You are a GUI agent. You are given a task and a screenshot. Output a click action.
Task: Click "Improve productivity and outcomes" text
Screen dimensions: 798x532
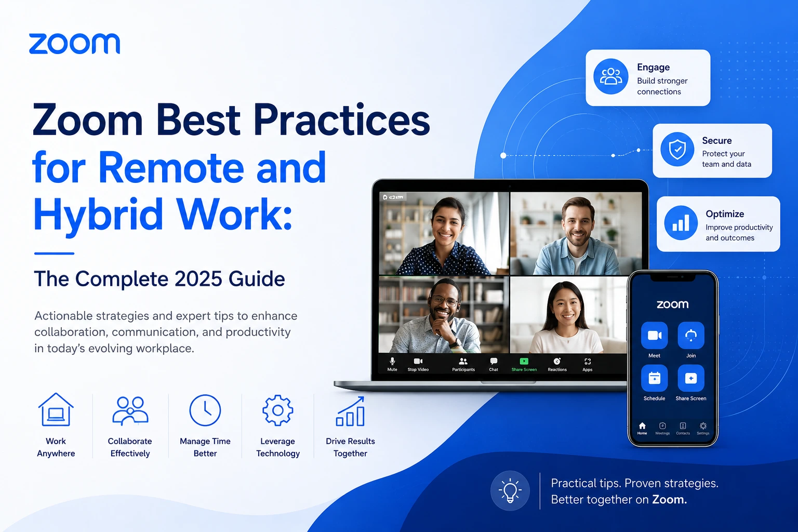739,233
